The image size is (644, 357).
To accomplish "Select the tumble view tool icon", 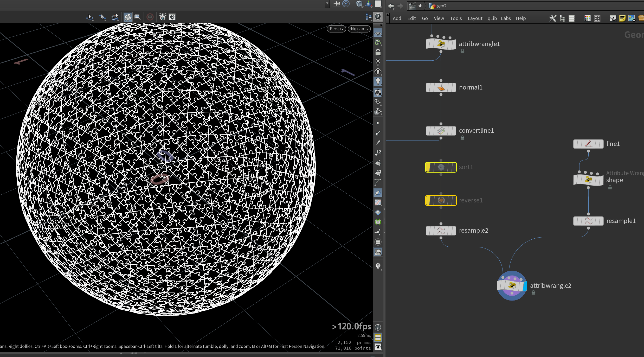I will [90, 17].
